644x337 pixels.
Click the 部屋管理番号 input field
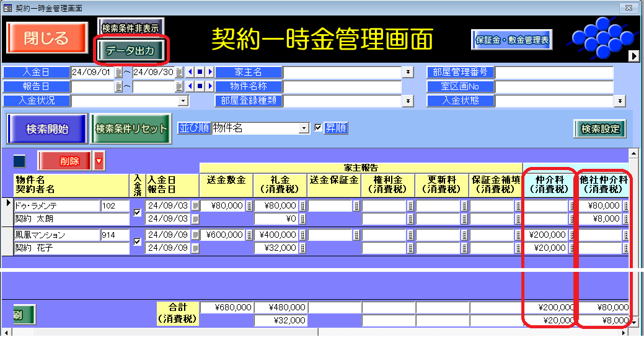pyautogui.click(x=554, y=72)
